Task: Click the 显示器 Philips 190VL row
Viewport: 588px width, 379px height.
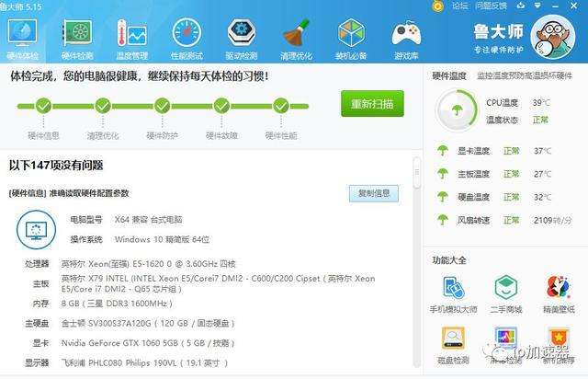Action: click(x=126, y=362)
